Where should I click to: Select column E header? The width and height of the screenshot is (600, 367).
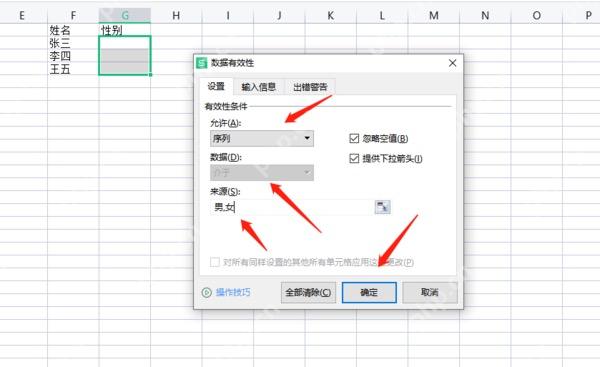(22, 16)
